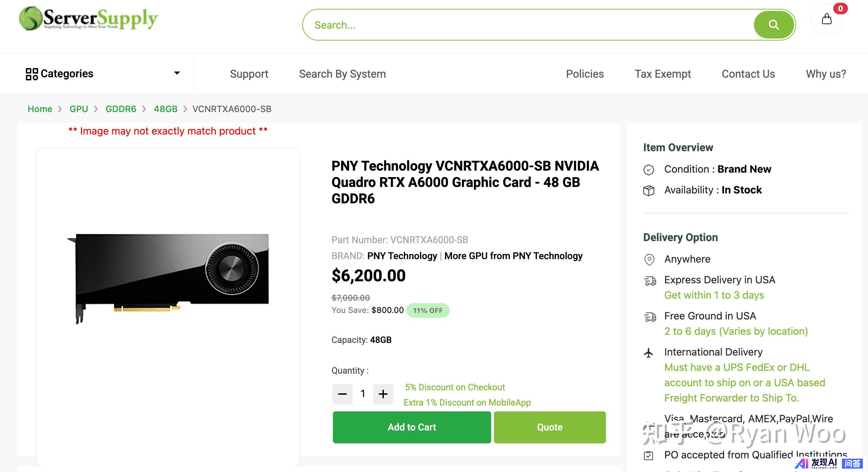Go to the GDDR6 breadcrumb link
Viewport: 868px width, 472px height.
coord(120,109)
